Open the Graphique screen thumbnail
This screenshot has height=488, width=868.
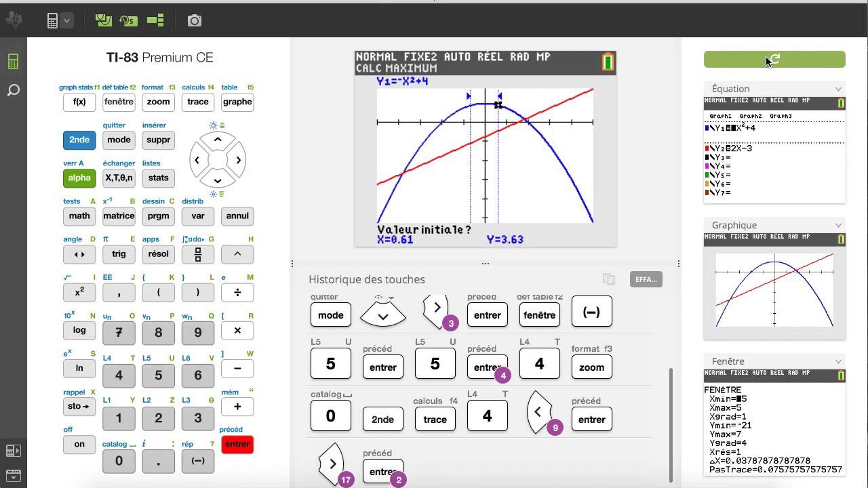[x=774, y=286]
